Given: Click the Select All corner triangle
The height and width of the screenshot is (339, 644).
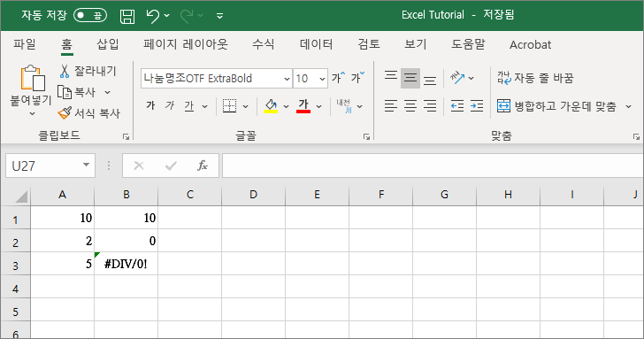Looking at the screenshot, I should pyautogui.click(x=20, y=196).
